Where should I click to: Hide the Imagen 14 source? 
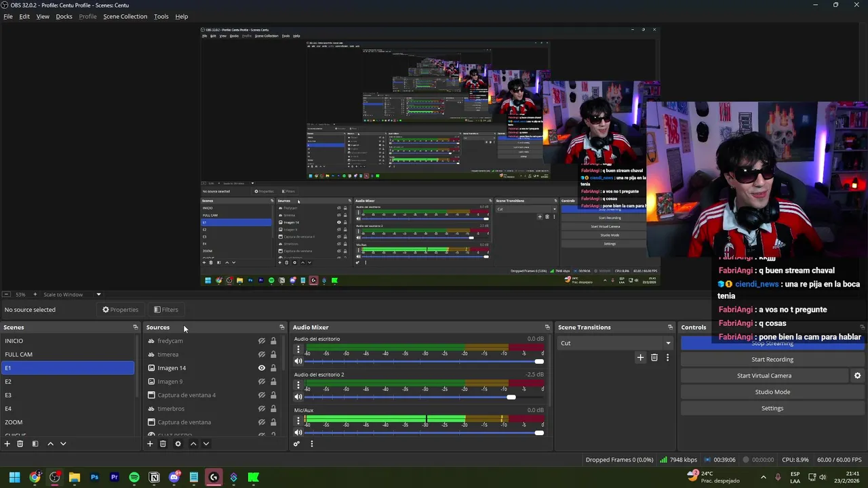(x=262, y=368)
